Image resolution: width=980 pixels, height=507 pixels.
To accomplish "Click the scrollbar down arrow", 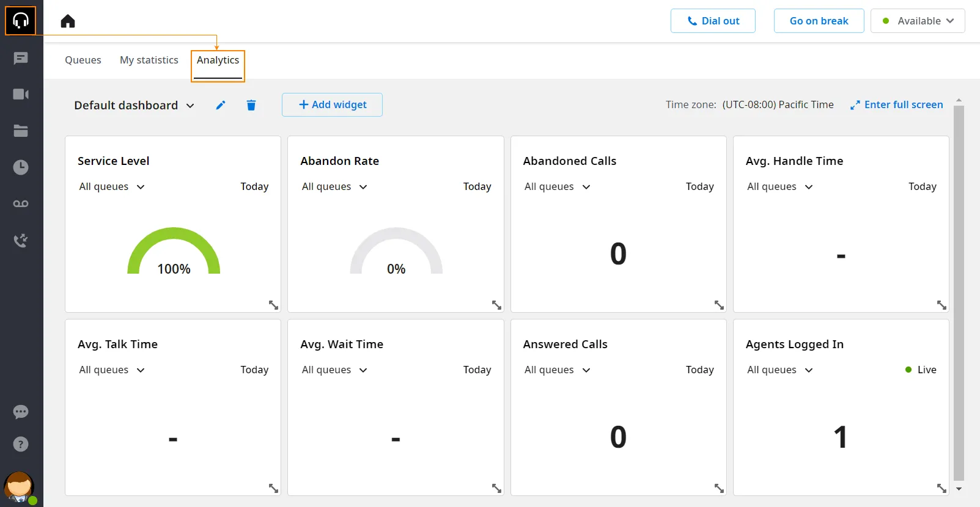I will (959, 489).
